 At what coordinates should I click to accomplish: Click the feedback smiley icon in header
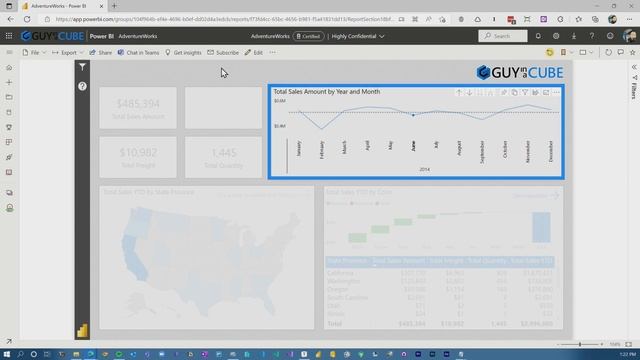point(610,36)
